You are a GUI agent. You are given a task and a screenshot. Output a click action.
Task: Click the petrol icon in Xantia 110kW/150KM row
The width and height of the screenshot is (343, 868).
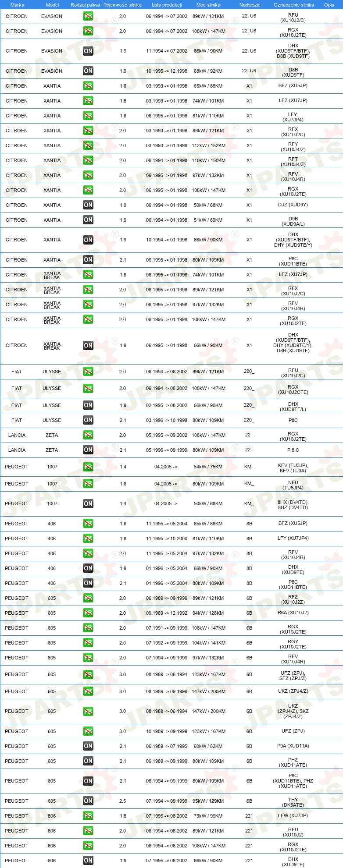tap(88, 160)
